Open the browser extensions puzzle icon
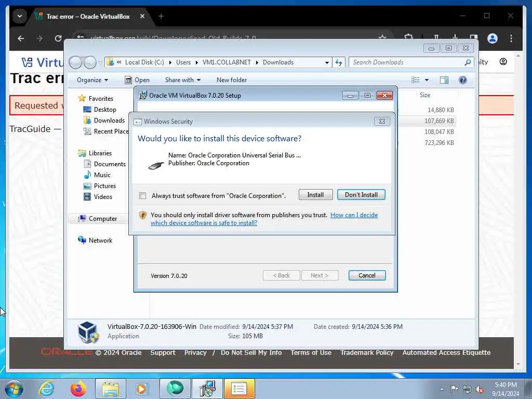Image resolution: width=532 pixels, height=399 pixels. coord(408,37)
